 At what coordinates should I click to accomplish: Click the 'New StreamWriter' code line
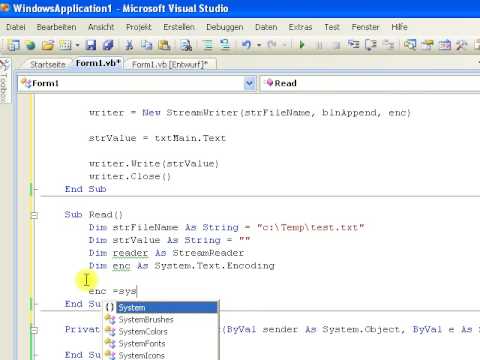point(250,113)
